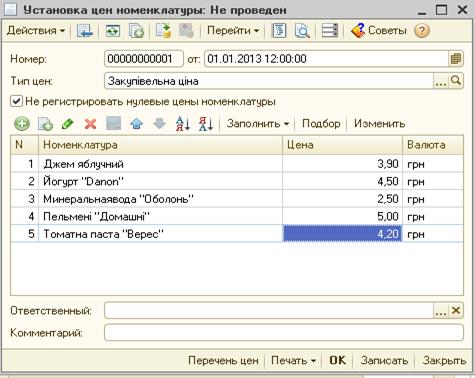Click the grey move row down icon
Viewport: 475px width, 378px height.
pyautogui.click(x=159, y=124)
